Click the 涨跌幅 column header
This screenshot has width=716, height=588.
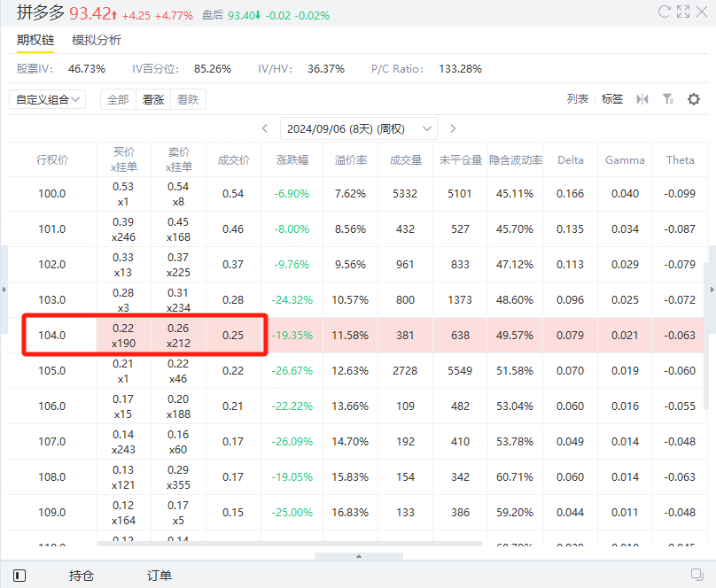(292, 159)
